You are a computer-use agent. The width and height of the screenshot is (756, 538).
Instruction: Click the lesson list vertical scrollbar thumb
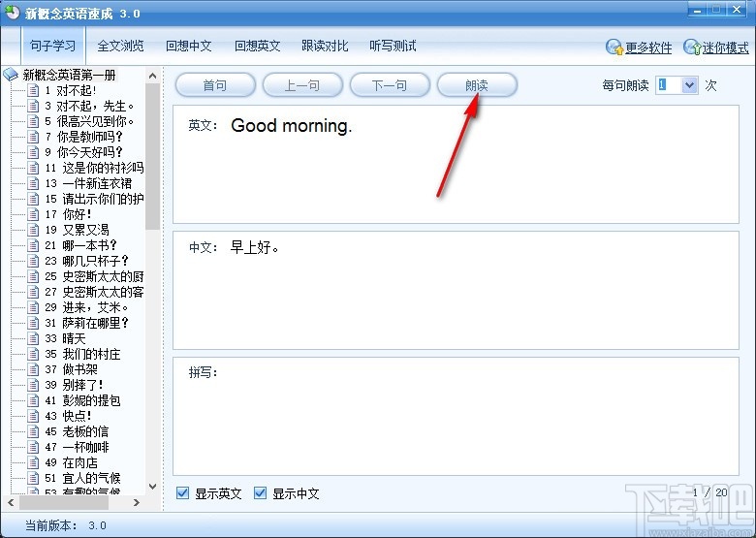tap(152, 157)
